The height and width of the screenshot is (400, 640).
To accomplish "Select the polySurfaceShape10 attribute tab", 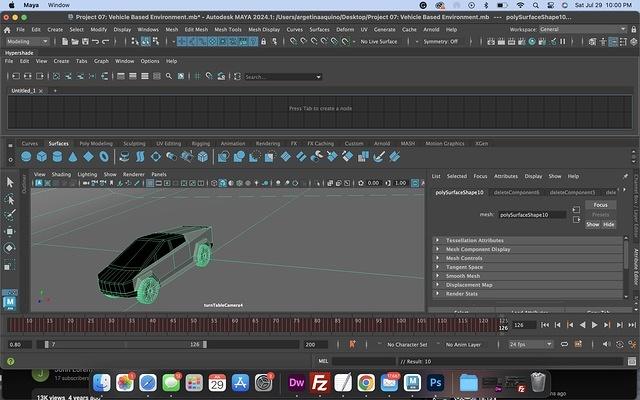I will (459, 192).
